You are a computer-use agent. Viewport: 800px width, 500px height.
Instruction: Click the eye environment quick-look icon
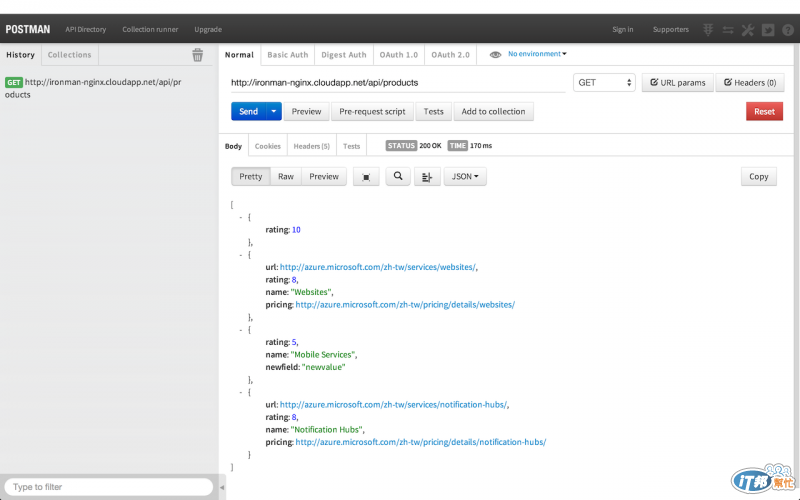click(495, 54)
